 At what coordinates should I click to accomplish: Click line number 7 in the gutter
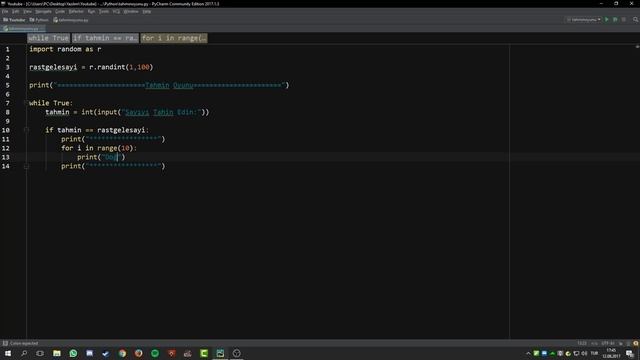[7, 103]
